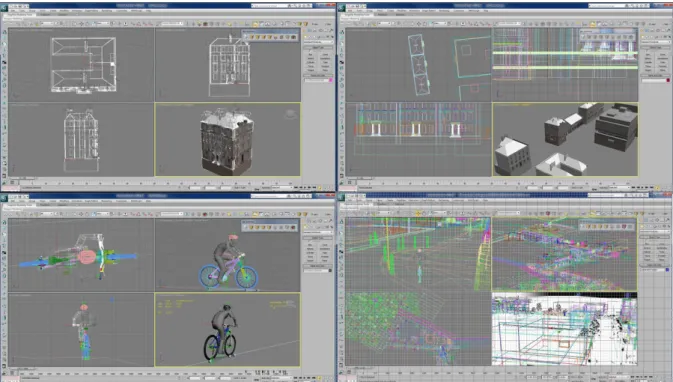Open the key filter dropdown in building window
This screenshot has width=673, height=382.
(282, 187)
